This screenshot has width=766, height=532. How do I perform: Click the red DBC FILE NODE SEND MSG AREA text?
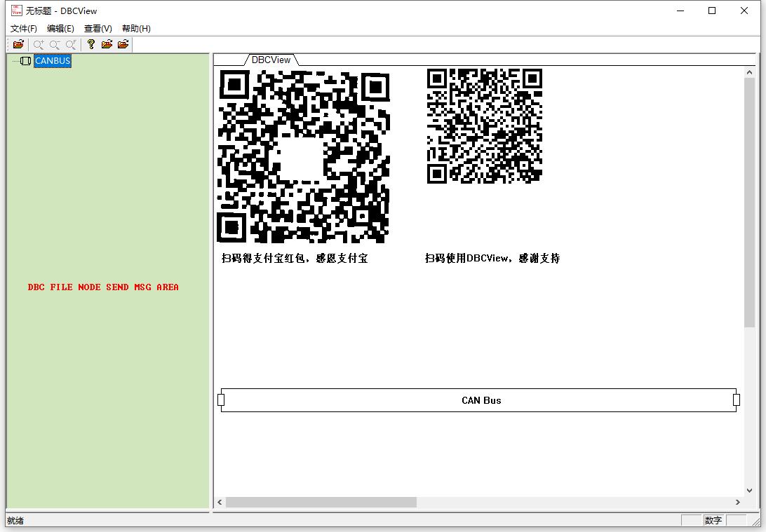[103, 287]
